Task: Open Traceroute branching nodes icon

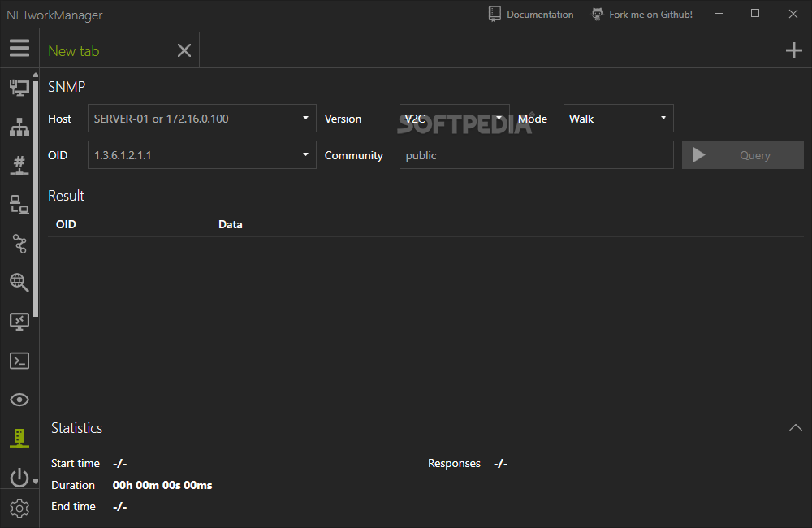Action: pyautogui.click(x=19, y=244)
